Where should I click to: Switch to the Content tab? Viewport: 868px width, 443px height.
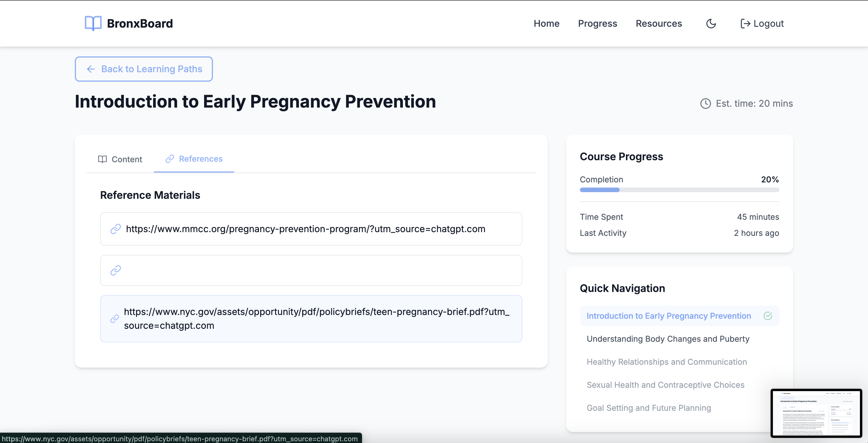[x=120, y=159]
